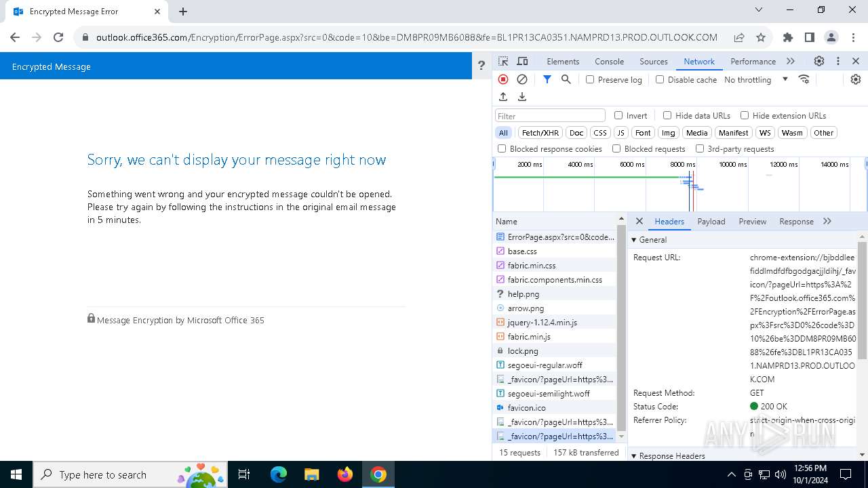Open network conditions wifi icon
Screen dimensions: 868x488
pos(804,79)
